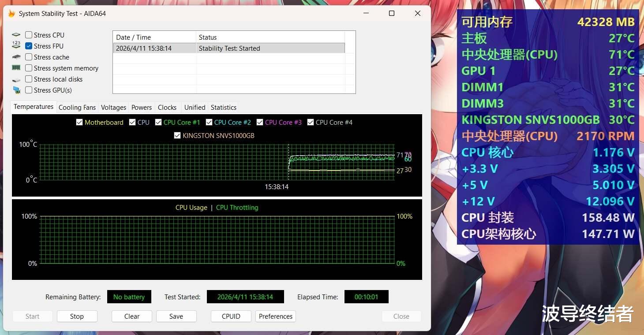
Task: Uncheck CPU Core #2 in the graph
Action: pyautogui.click(x=209, y=122)
